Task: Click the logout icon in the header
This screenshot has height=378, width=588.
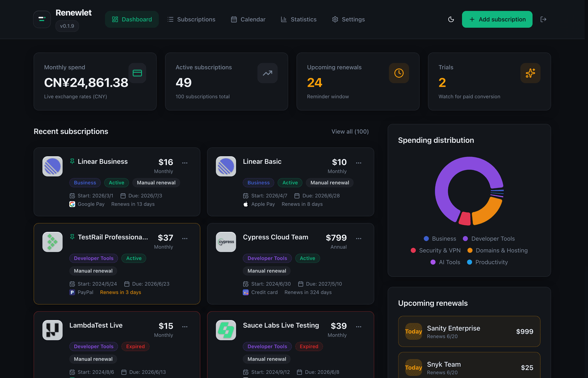Action: click(x=543, y=19)
